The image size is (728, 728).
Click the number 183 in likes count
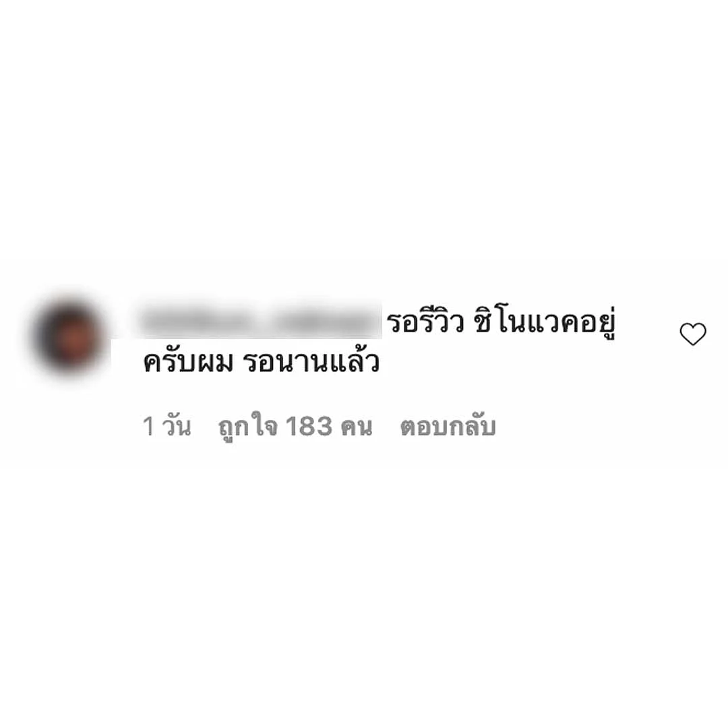pyautogui.click(x=309, y=426)
